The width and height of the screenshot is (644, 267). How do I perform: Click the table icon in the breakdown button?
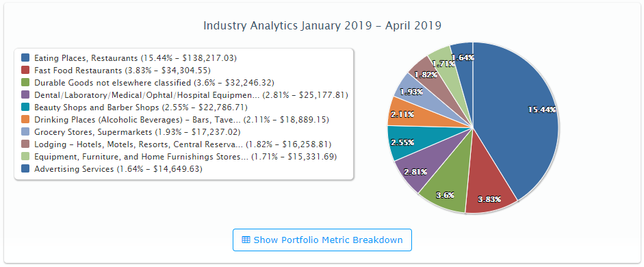(246, 240)
